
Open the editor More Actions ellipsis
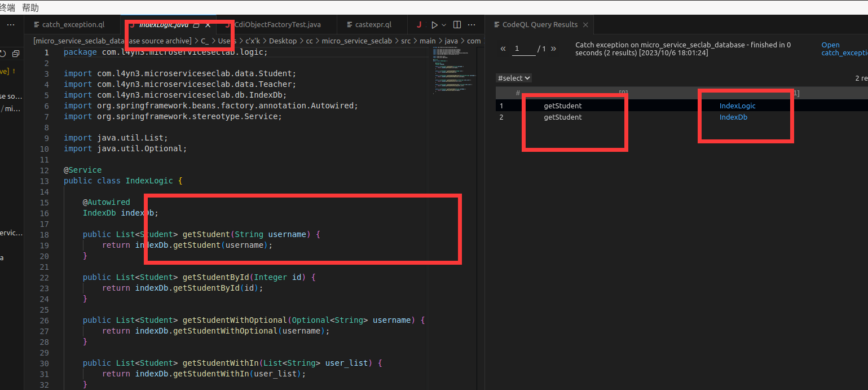coord(472,25)
